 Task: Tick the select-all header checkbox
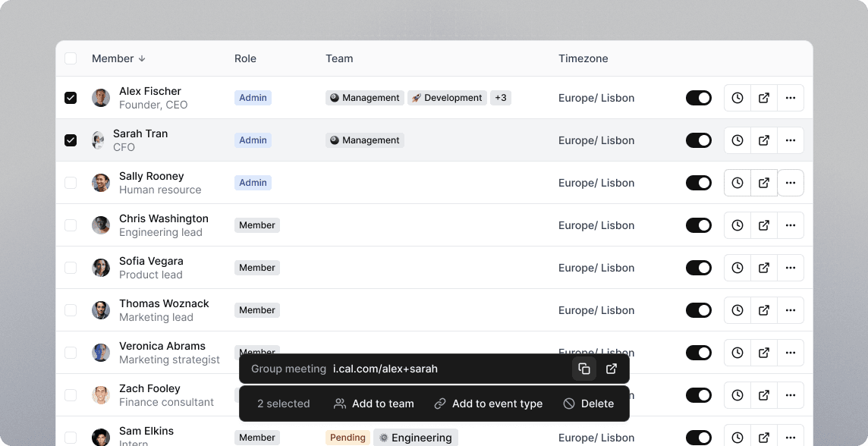coord(71,58)
